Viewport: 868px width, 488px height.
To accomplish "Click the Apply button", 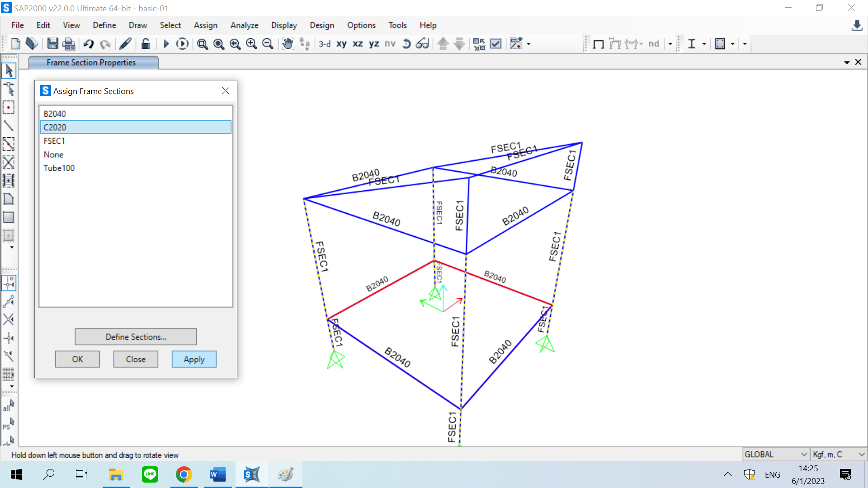I will [194, 359].
